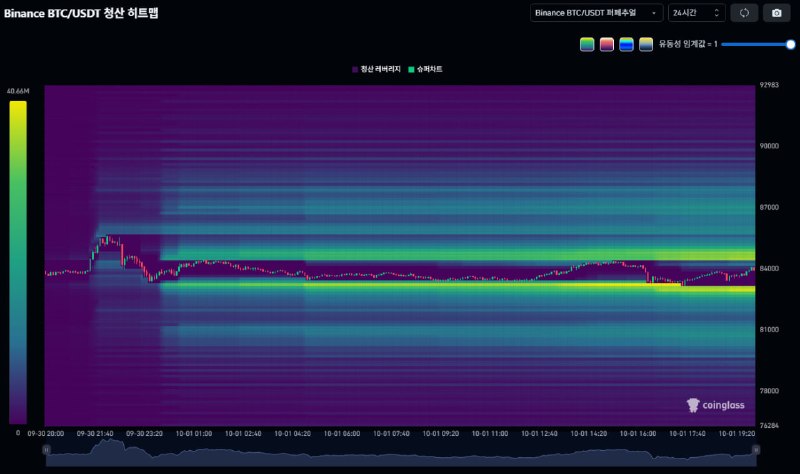Select the green-yellow viridis color theme
The image size is (800, 474).
coord(587,44)
